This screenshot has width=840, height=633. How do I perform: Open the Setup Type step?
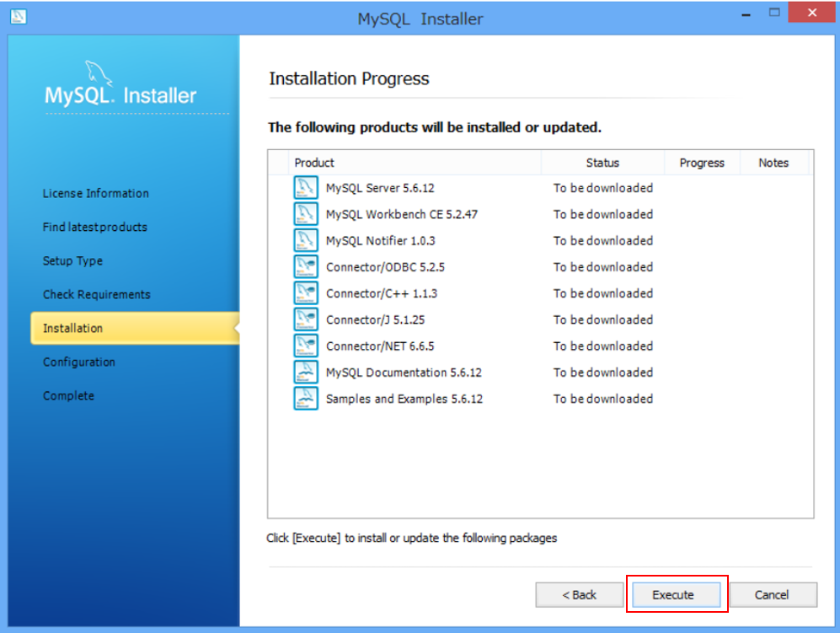[72, 261]
